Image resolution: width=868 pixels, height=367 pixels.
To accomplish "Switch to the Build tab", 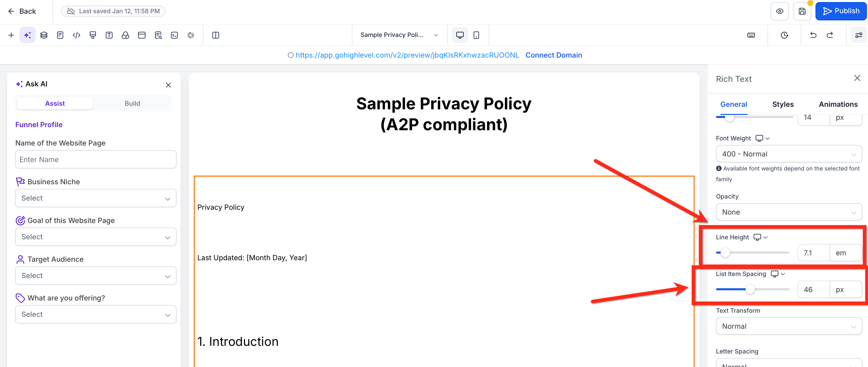I will tap(132, 103).
